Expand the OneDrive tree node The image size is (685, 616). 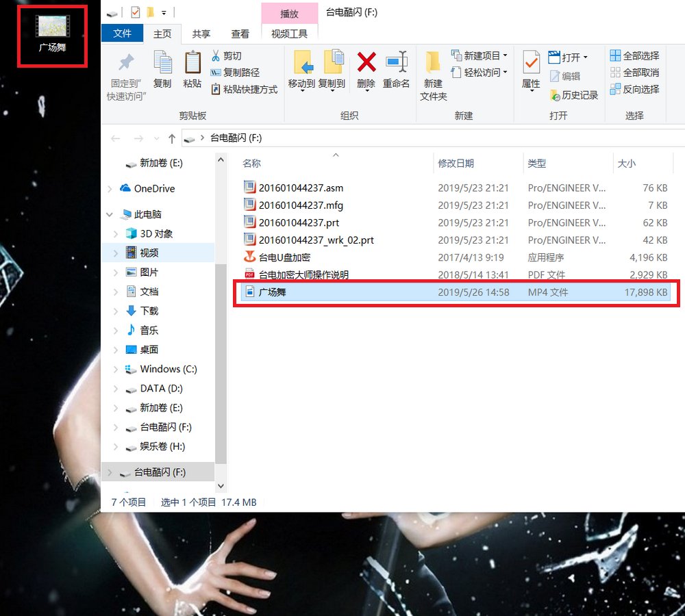tap(110, 189)
